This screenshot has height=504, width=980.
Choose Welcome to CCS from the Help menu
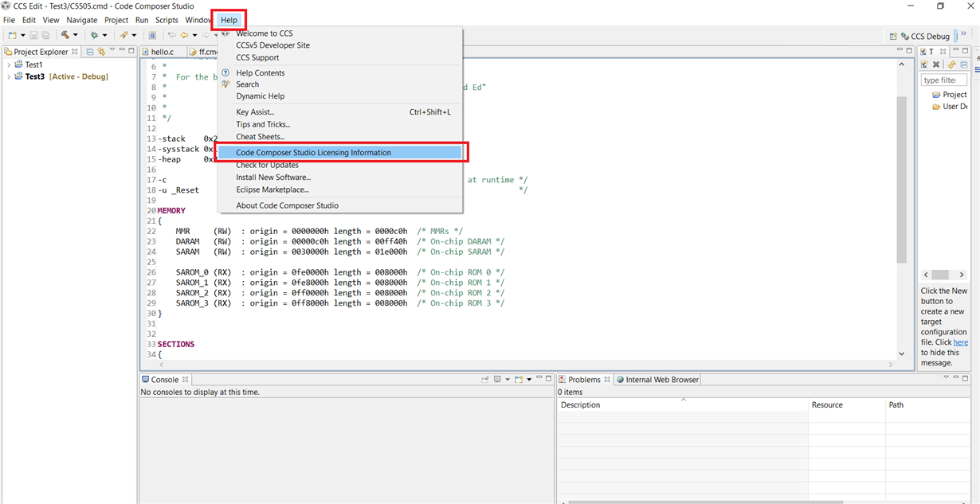tap(340, 33)
